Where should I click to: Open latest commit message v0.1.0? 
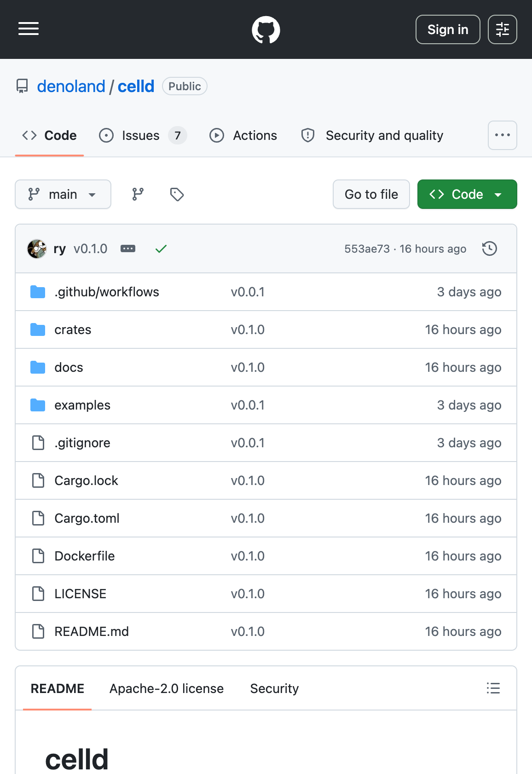[90, 249]
